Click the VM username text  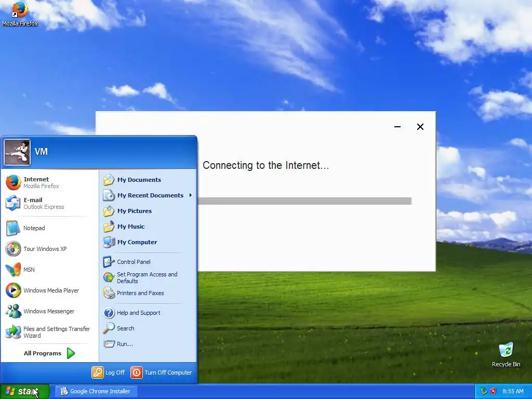(41, 152)
